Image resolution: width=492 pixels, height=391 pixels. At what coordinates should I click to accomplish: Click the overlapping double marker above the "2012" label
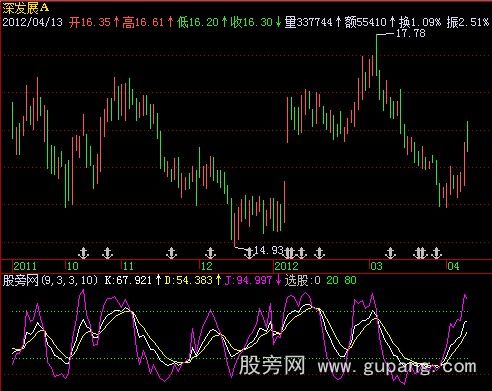click(x=289, y=253)
